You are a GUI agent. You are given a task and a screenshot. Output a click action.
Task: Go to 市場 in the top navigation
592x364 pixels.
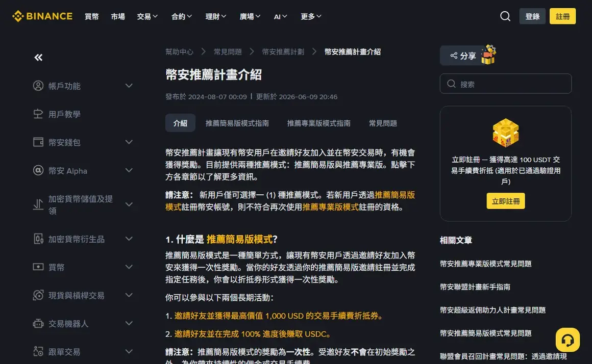tap(118, 17)
